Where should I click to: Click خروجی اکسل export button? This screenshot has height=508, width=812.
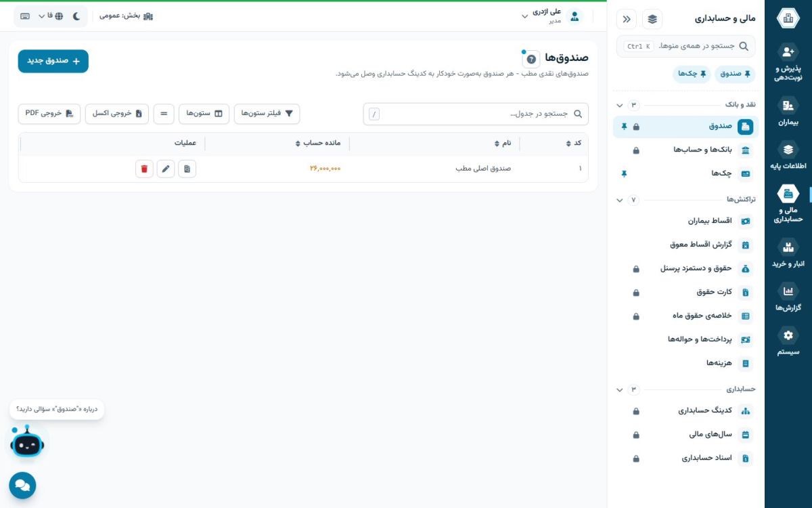[x=116, y=114]
